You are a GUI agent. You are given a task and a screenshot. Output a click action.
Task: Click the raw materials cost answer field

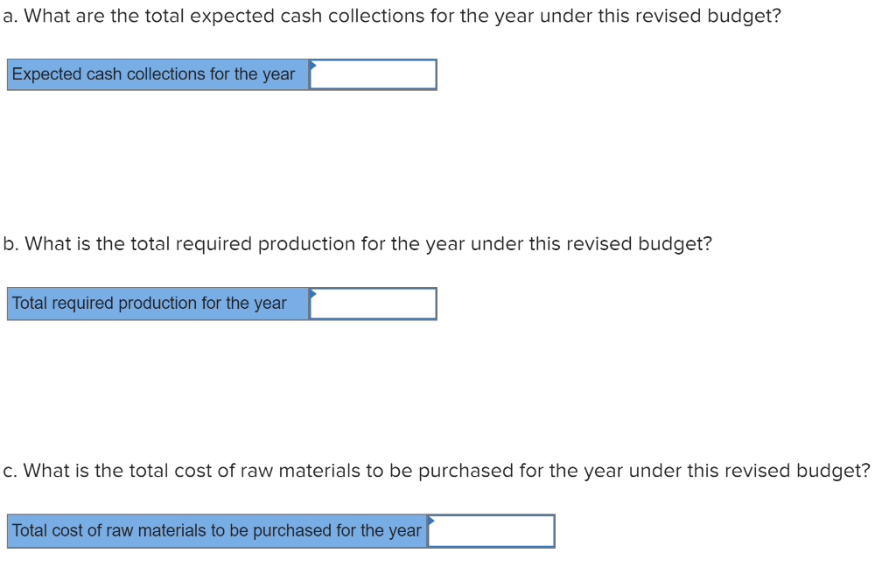[x=492, y=531]
